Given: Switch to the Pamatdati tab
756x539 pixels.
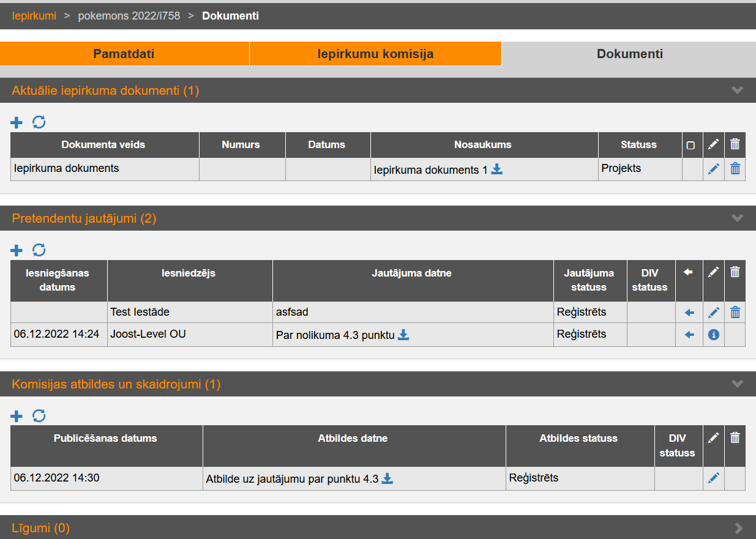Looking at the screenshot, I should [x=124, y=54].
